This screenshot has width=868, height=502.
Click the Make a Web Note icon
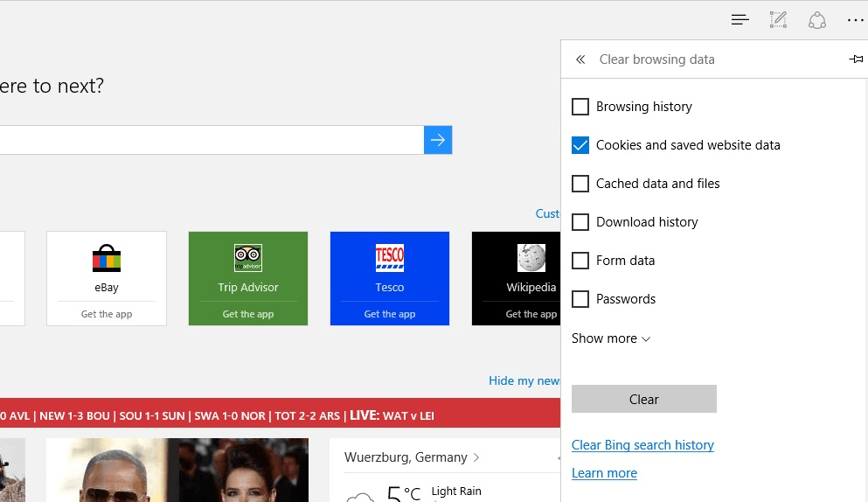778,20
